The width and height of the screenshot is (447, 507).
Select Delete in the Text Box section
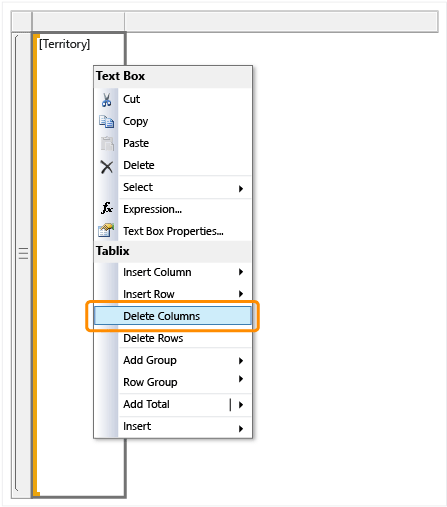173,165
